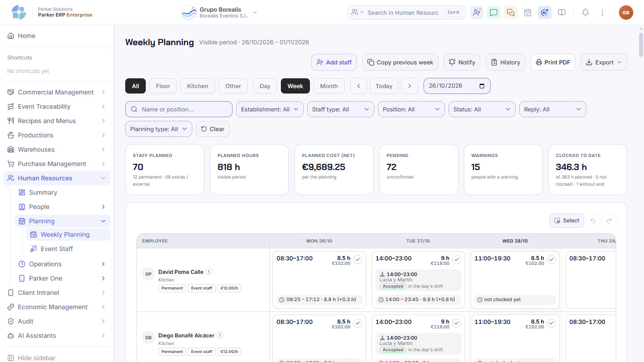Image resolution: width=644 pixels, height=362 pixels.
Task: Open the GB user avatar
Action: pyautogui.click(x=626, y=13)
